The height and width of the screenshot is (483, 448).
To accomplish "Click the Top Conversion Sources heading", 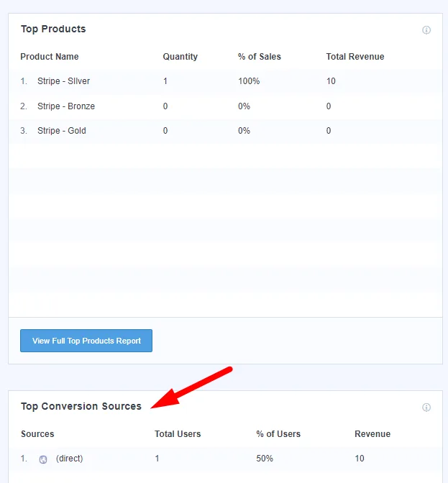I will point(81,407).
